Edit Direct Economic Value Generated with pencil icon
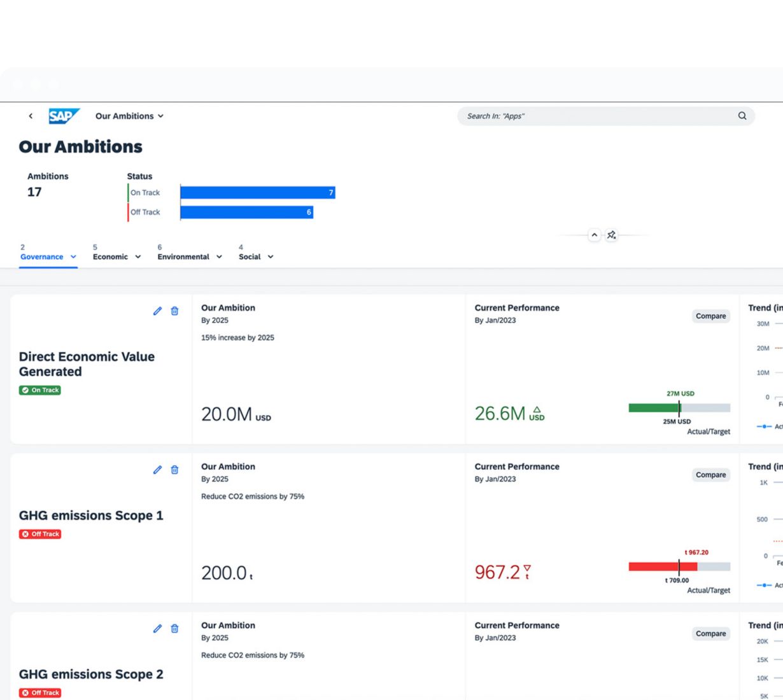The height and width of the screenshot is (700, 783). click(x=157, y=311)
